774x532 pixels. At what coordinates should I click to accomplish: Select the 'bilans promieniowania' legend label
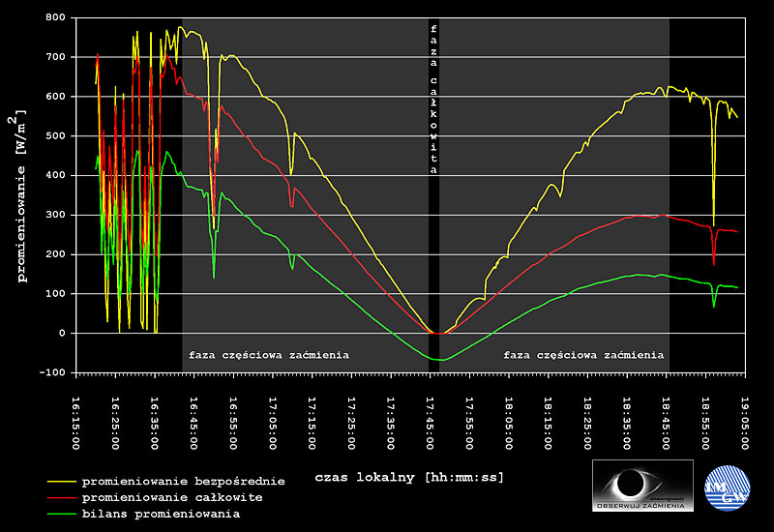click(x=161, y=514)
